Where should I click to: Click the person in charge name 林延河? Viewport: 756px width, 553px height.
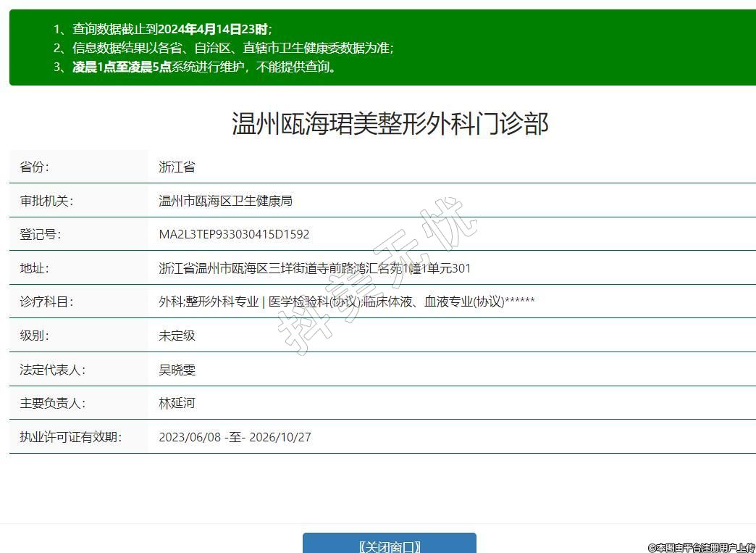pos(177,403)
